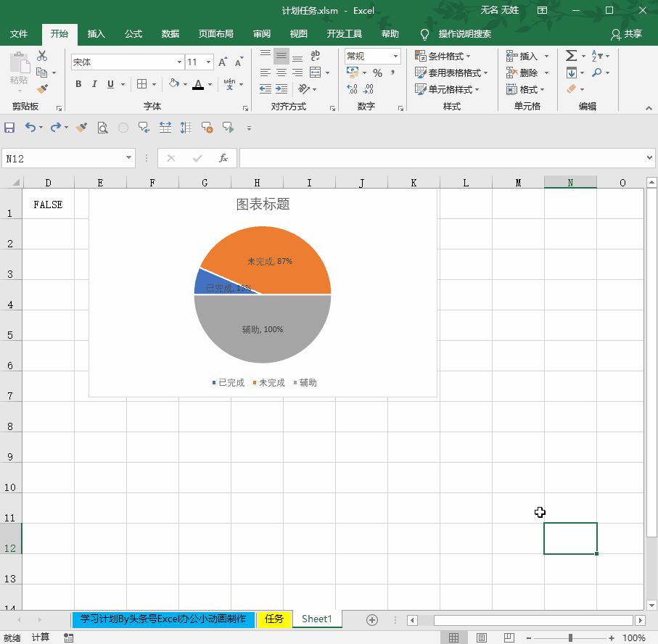Switch to the 开发工具 ribbon tab
Image resolution: width=658 pixels, height=644 pixels.
pos(344,34)
